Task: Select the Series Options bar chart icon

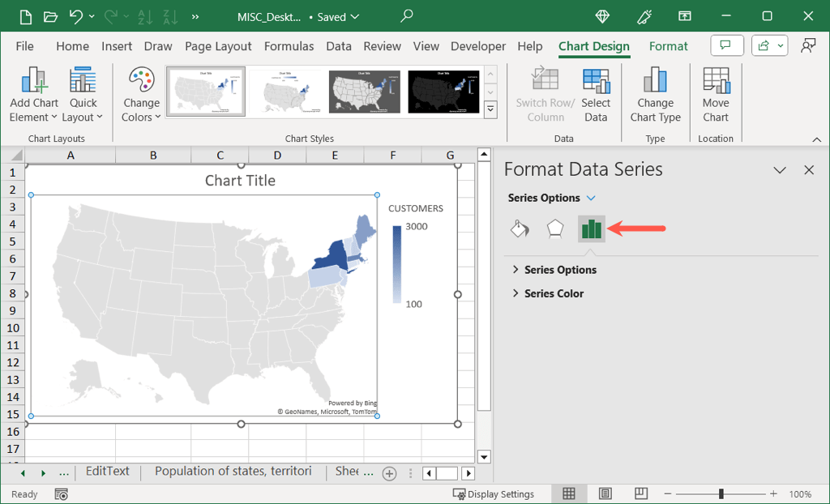Action: [591, 229]
